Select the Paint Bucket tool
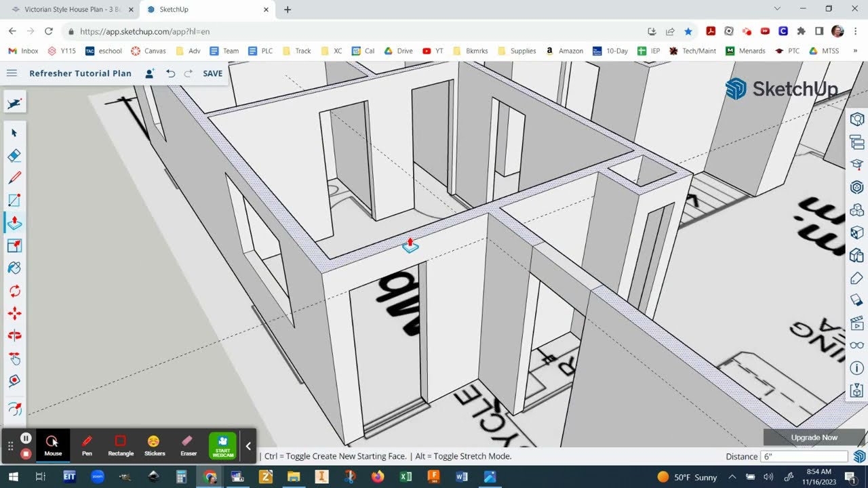This screenshot has width=868, height=488. click(x=14, y=268)
